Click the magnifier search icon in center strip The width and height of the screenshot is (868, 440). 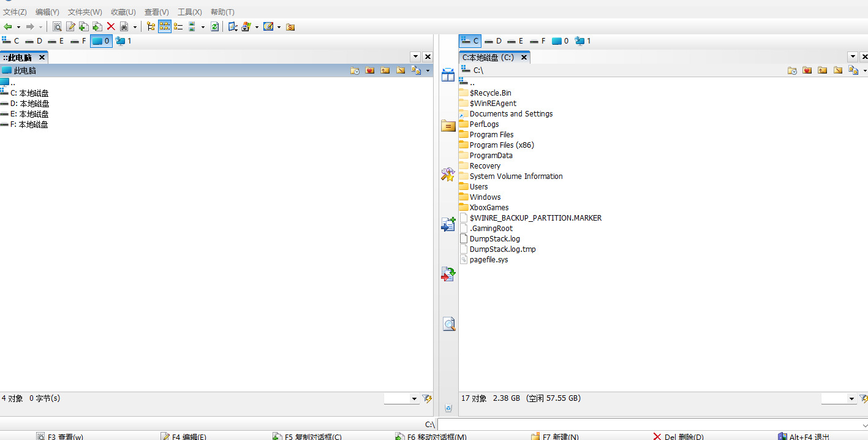(x=448, y=324)
